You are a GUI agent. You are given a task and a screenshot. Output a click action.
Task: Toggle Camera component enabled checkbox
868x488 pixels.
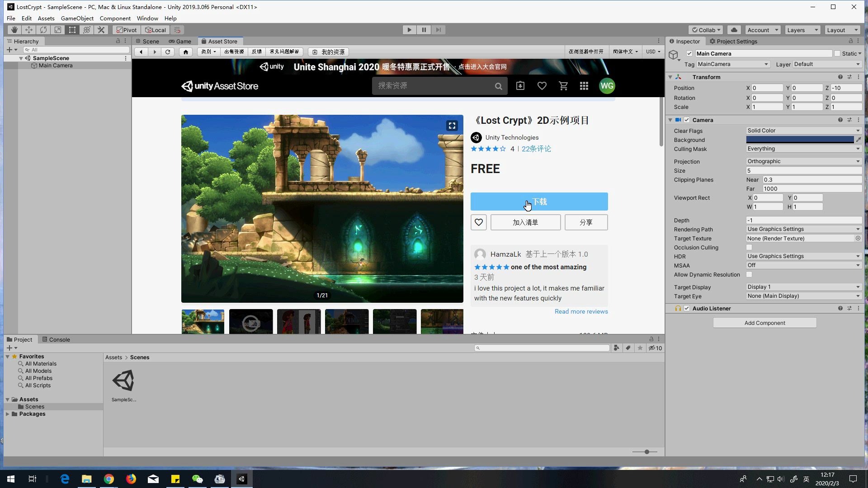(x=687, y=120)
